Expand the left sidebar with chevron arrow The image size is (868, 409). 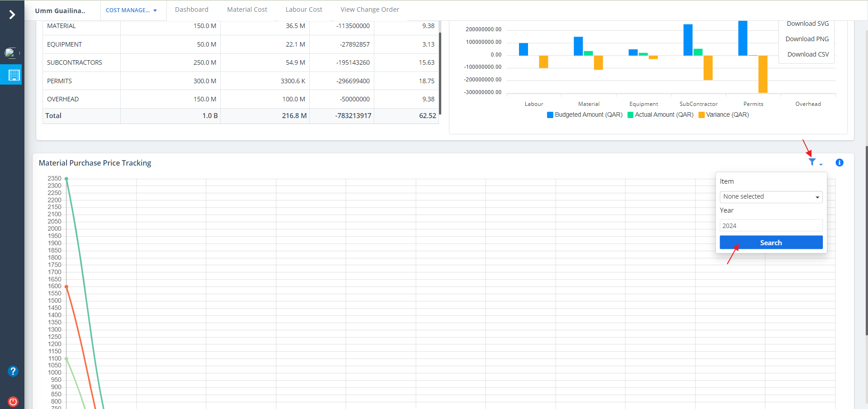click(x=12, y=15)
